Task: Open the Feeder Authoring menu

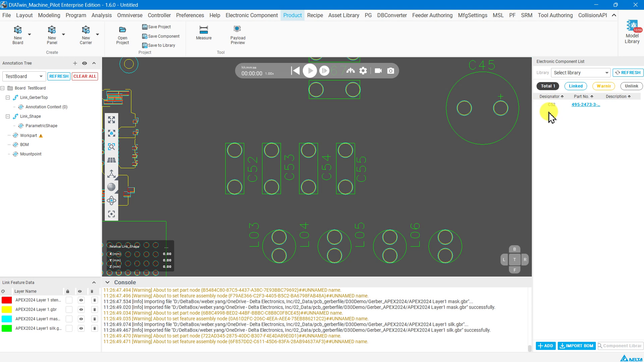Action: coord(432,15)
